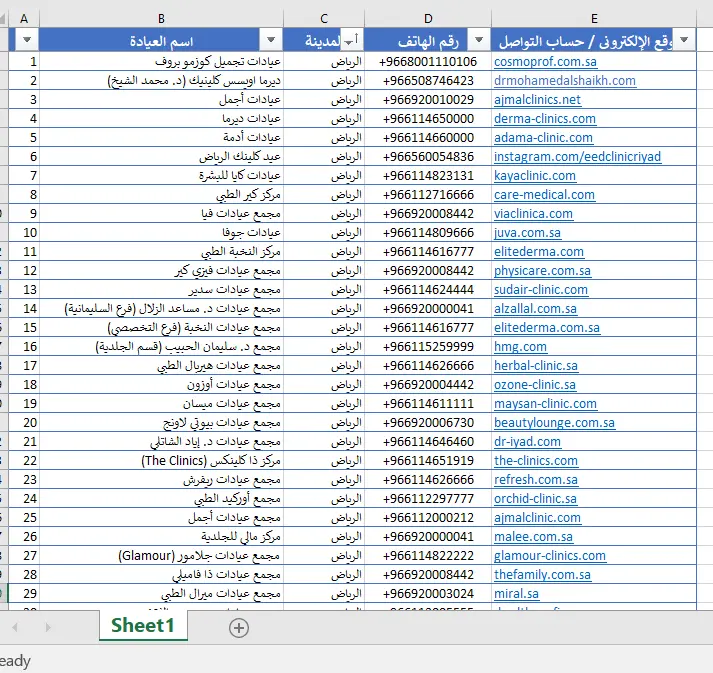This screenshot has width=713, height=673.
Task: Select column B header
Action: (x=161, y=19)
